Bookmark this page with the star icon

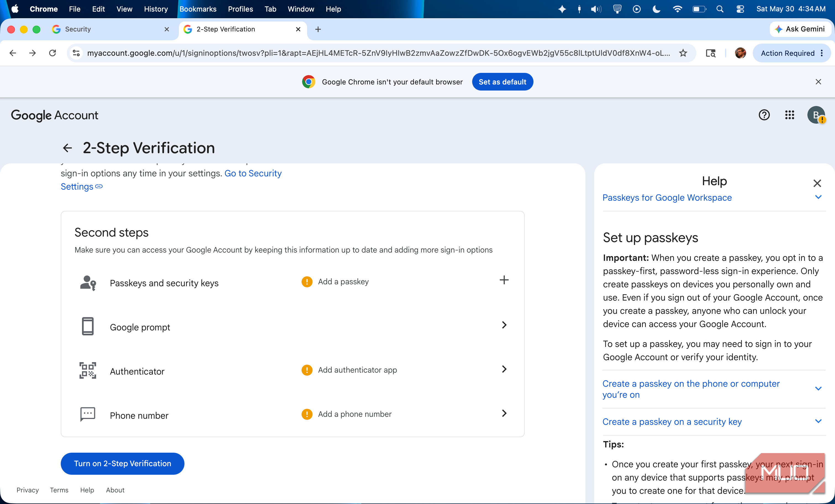[x=683, y=53]
